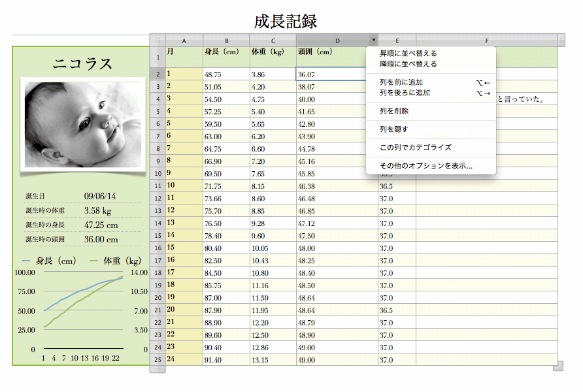Select row 25 header number
This screenshot has width=583, height=392.
(x=158, y=360)
